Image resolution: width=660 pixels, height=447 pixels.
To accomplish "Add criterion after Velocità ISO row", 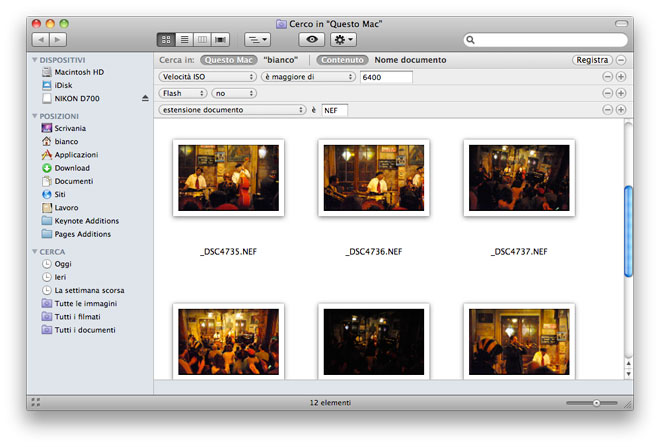I will point(621,77).
